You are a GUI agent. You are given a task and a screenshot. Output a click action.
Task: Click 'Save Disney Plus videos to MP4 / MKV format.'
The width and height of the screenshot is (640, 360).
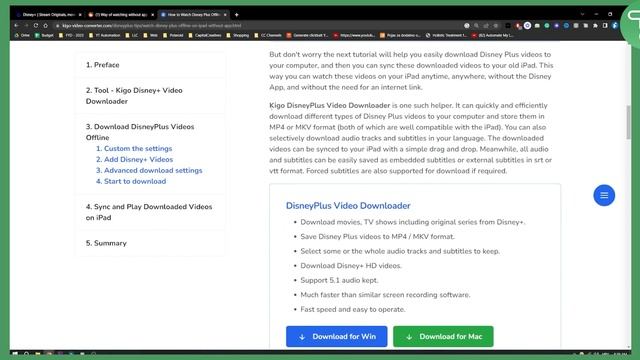(x=378, y=237)
